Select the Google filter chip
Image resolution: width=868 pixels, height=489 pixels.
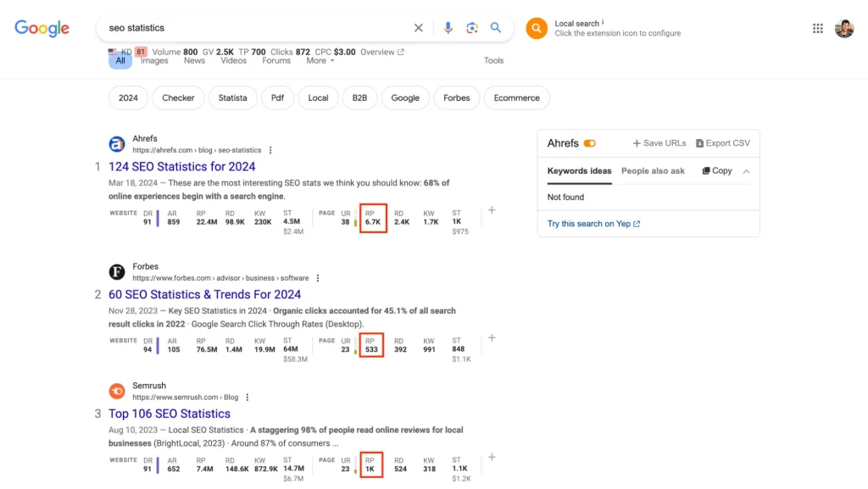coord(405,98)
